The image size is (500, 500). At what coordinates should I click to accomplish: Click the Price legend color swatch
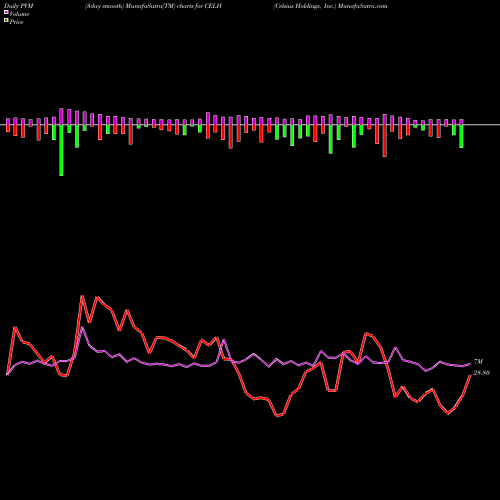point(6,21)
